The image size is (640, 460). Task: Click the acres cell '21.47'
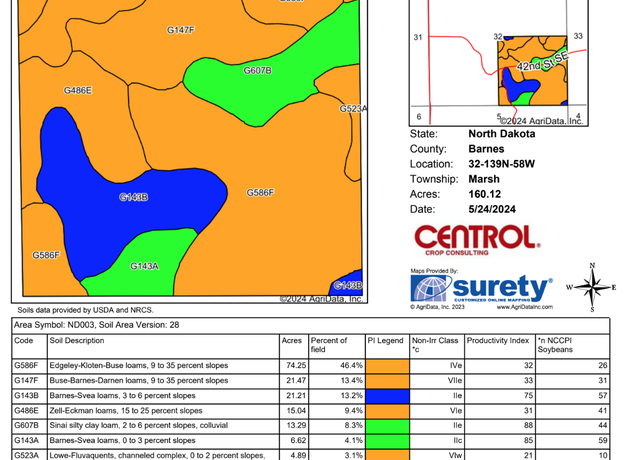point(296,381)
